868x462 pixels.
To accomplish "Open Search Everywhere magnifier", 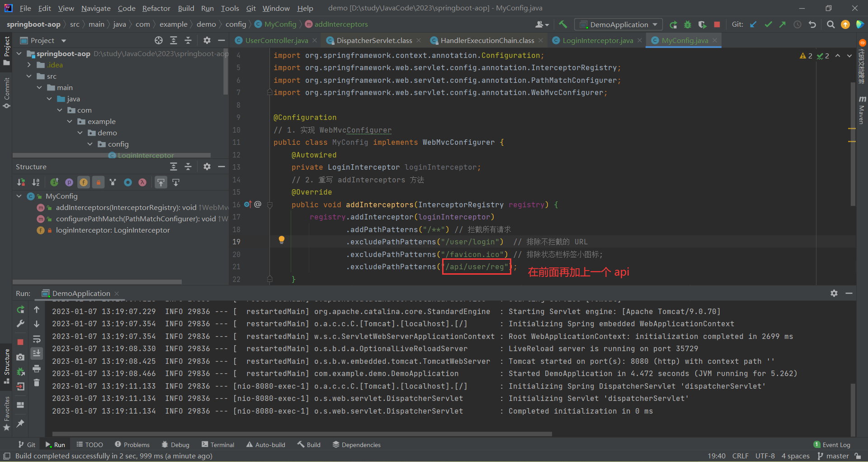I will pos(830,24).
